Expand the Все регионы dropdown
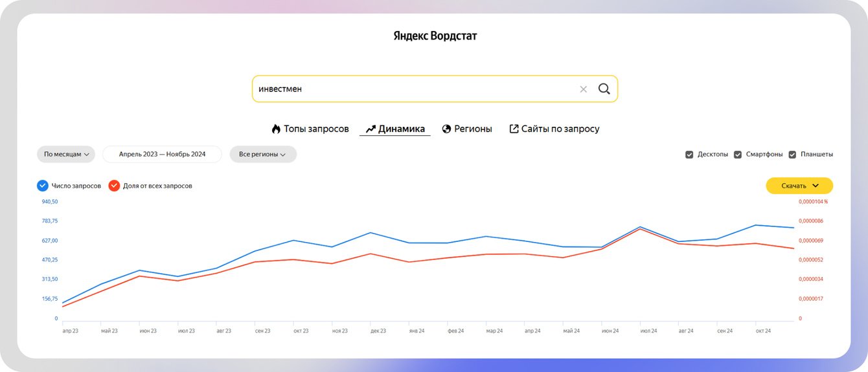 262,155
